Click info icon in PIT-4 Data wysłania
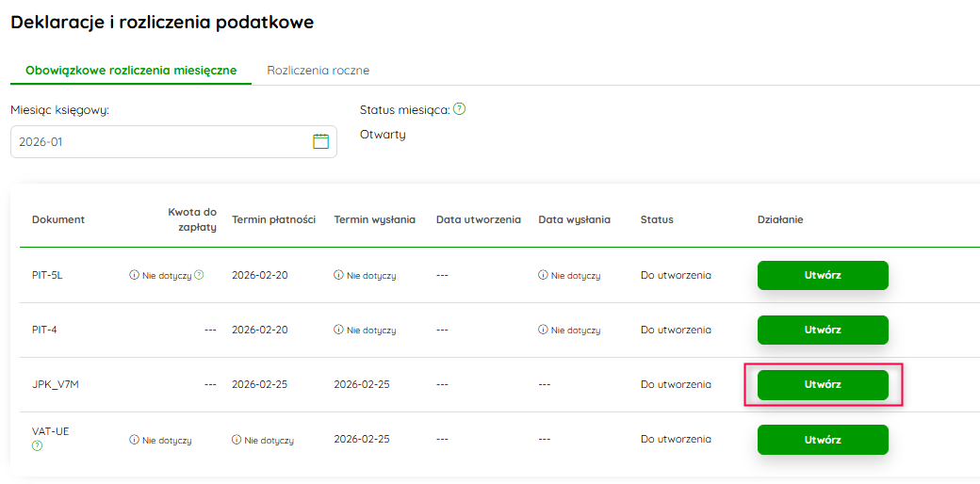The width and height of the screenshot is (980, 484). [x=543, y=330]
